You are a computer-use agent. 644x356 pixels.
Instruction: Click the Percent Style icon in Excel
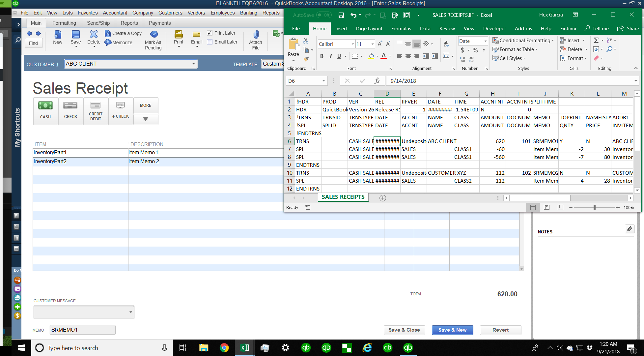click(x=475, y=50)
